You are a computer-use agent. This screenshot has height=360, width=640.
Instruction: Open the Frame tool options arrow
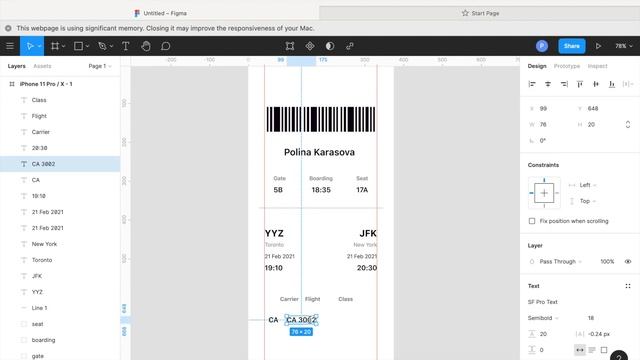(x=64, y=46)
